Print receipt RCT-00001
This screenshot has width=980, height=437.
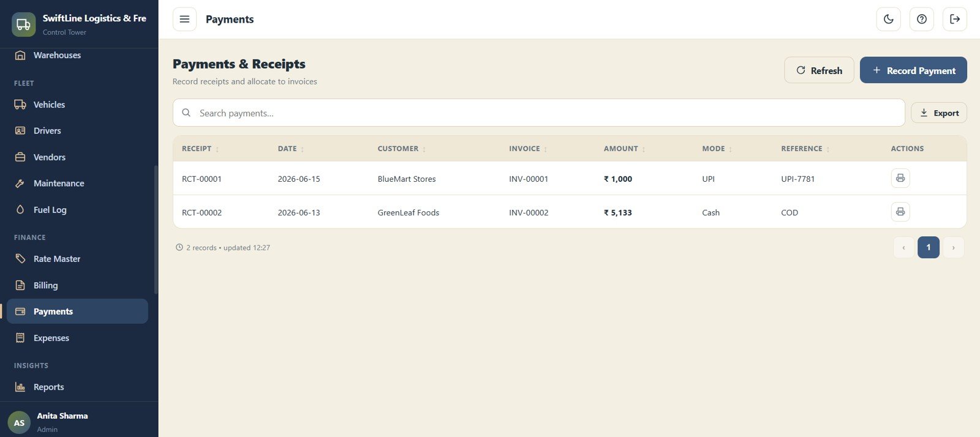click(x=900, y=178)
